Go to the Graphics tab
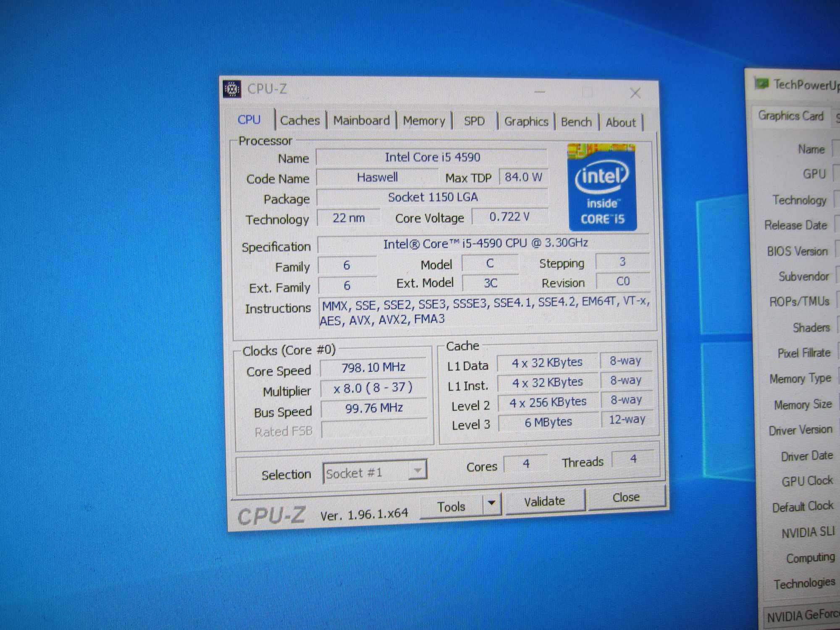Image resolution: width=840 pixels, height=630 pixels. pyautogui.click(x=526, y=121)
